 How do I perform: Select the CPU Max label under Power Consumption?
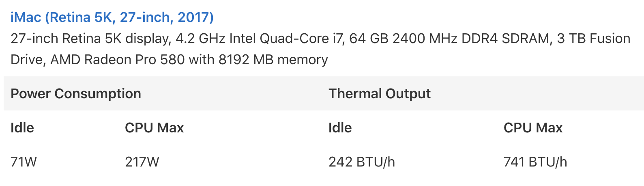point(155,128)
